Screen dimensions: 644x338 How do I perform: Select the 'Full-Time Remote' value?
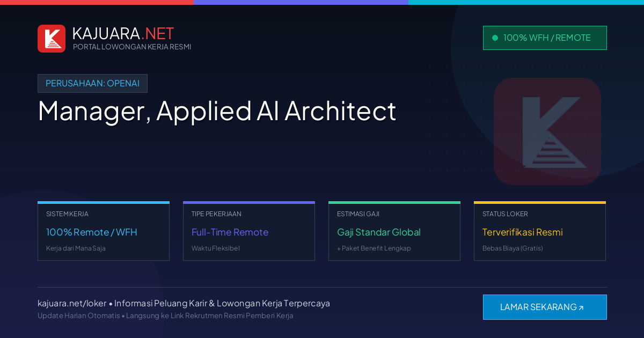click(230, 232)
